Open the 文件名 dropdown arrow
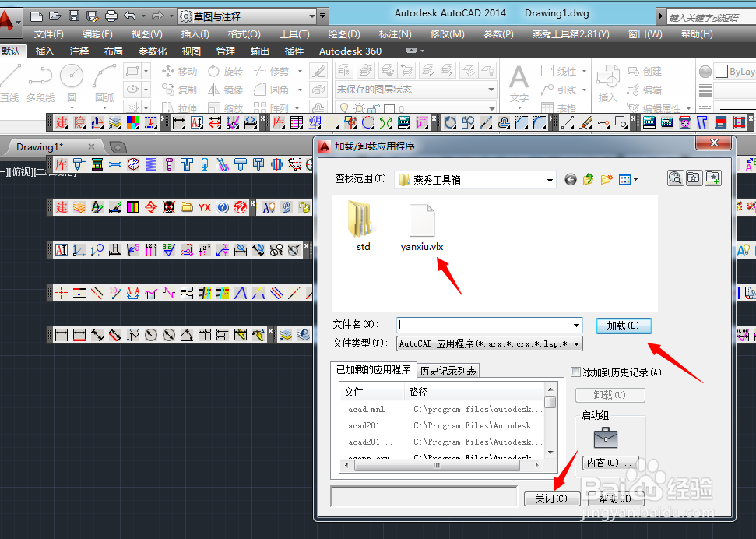 coord(576,326)
